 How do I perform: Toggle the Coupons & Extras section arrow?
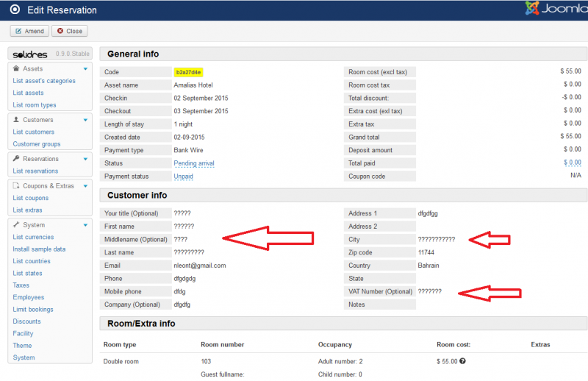(85, 185)
